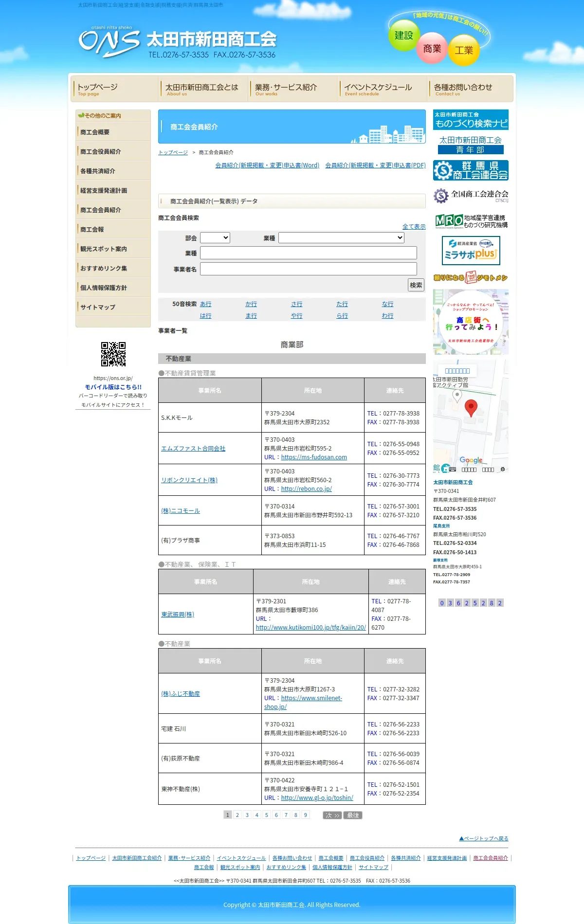Select おすすめリンク集 in sidebar

(x=113, y=268)
